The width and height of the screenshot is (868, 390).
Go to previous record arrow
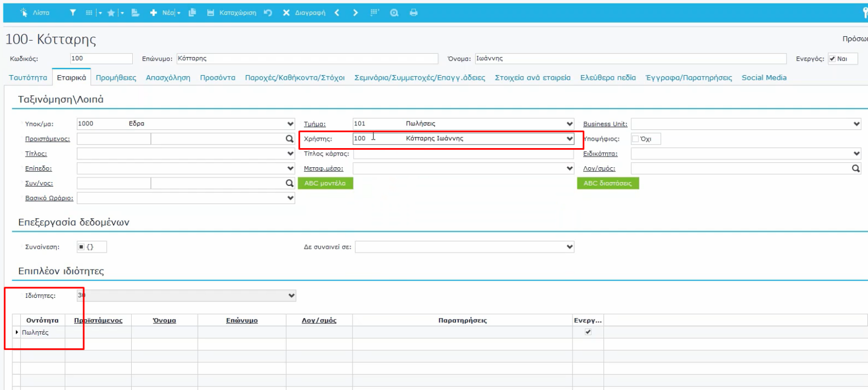pos(337,12)
